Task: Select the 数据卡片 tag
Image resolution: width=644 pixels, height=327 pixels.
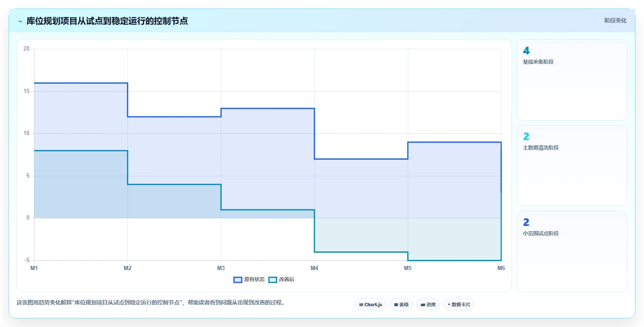Action: point(459,304)
